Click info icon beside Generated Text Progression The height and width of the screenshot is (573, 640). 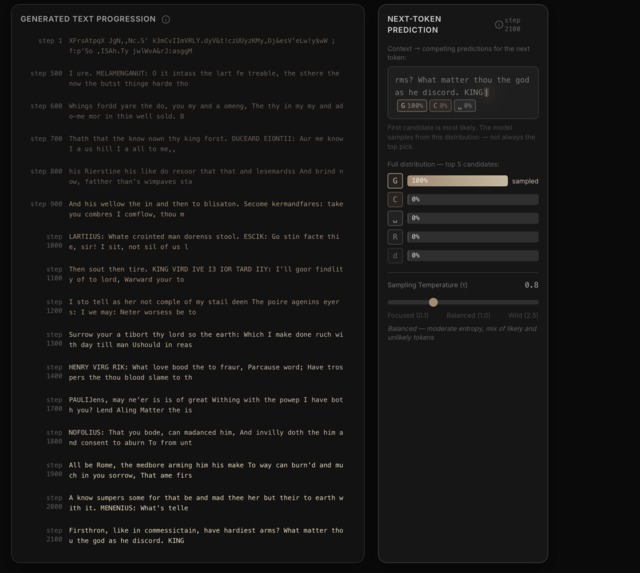point(166,19)
